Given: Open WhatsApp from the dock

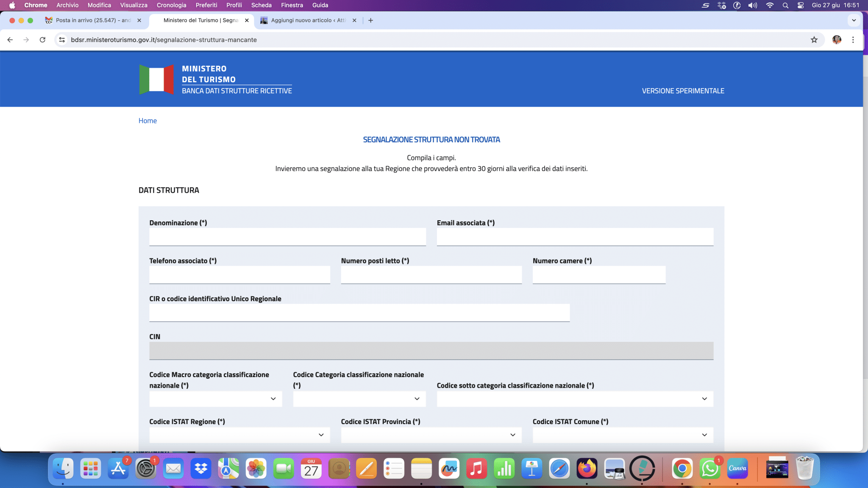Looking at the screenshot, I should point(709,469).
